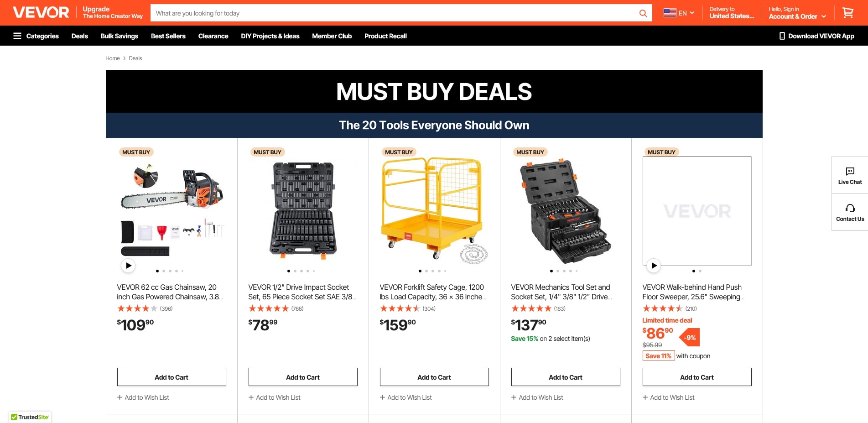This screenshot has height=423, width=868.
Task: Go to the Clearance section
Action: (x=213, y=36)
